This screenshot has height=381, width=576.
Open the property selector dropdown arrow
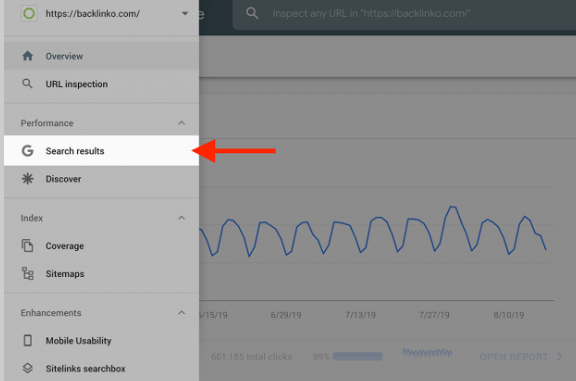point(185,14)
